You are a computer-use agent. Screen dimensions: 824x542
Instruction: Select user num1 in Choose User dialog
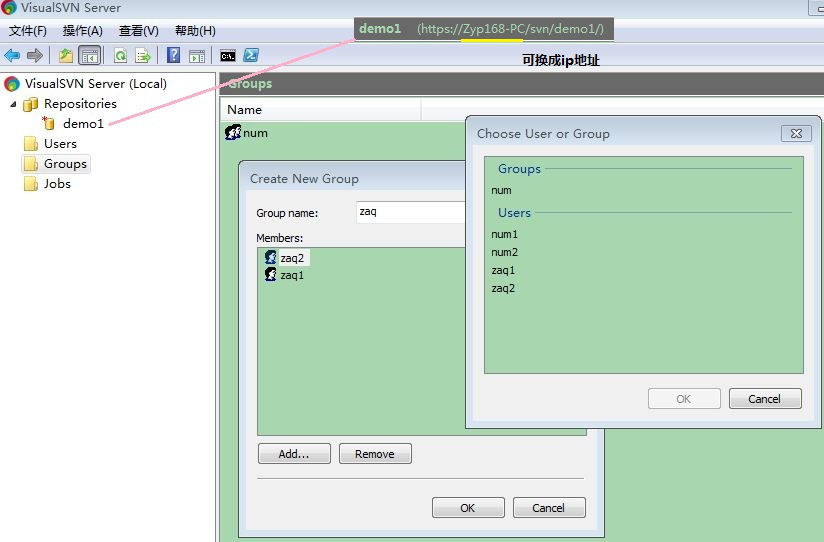504,234
